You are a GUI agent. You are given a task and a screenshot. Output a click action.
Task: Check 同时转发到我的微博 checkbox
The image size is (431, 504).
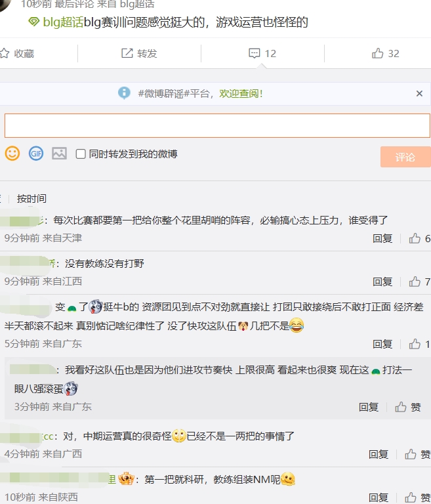[x=81, y=154]
